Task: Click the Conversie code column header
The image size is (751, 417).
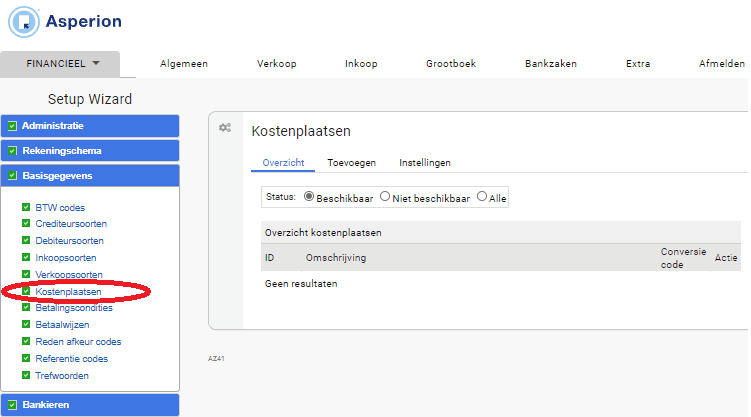Action: click(x=683, y=258)
